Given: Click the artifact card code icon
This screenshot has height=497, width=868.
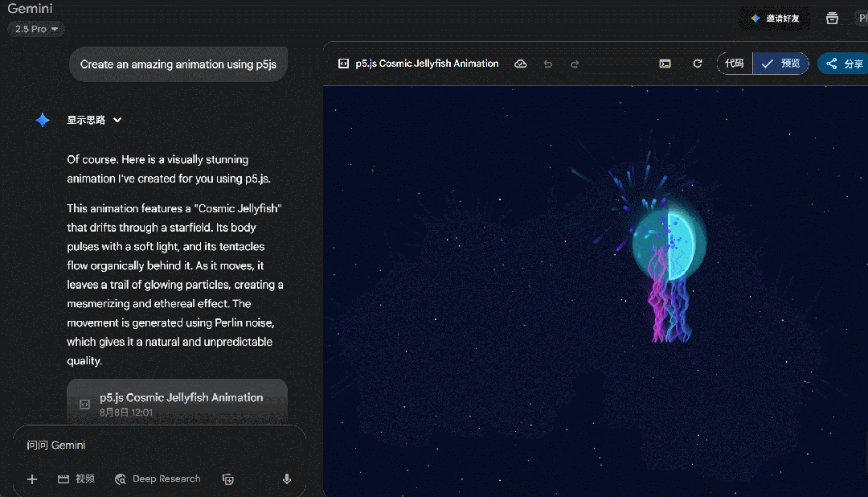Looking at the screenshot, I should pyautogui.click(x=84, y=404).
